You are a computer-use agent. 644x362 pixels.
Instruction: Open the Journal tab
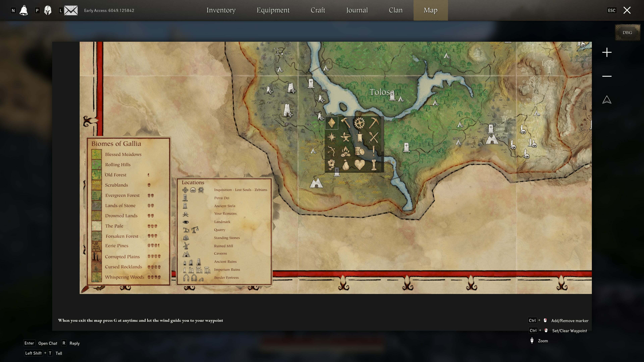tap(357, 10)
